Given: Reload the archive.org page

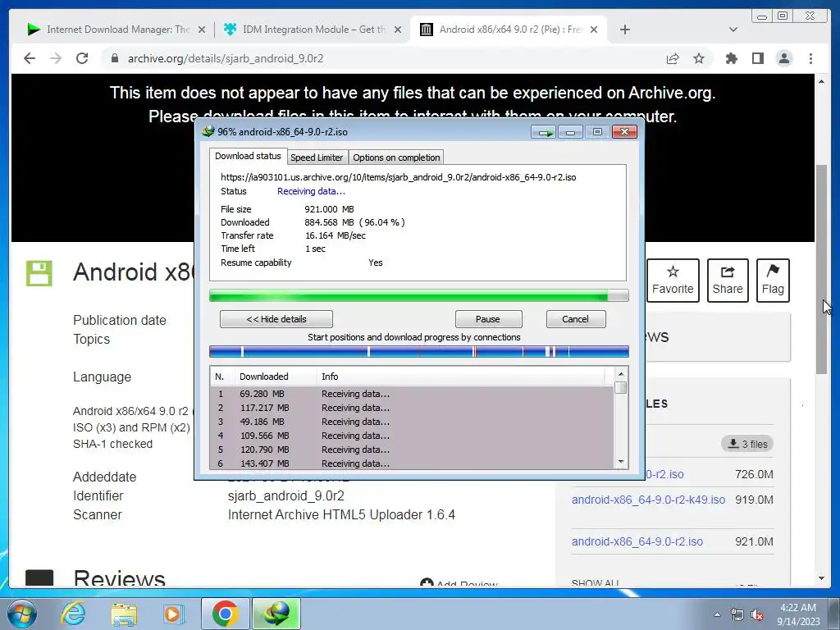Looking at the screenshot, I should pos(82,58).
